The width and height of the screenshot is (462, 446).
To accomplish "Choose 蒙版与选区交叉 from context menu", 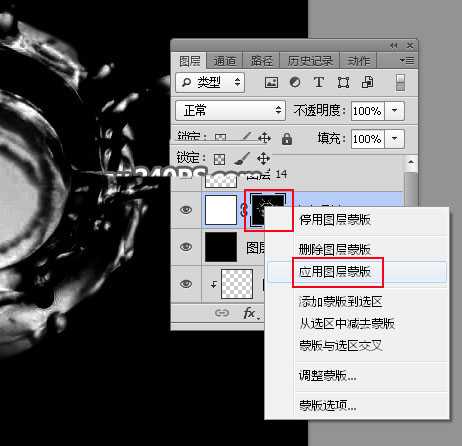I will point(357,346).
